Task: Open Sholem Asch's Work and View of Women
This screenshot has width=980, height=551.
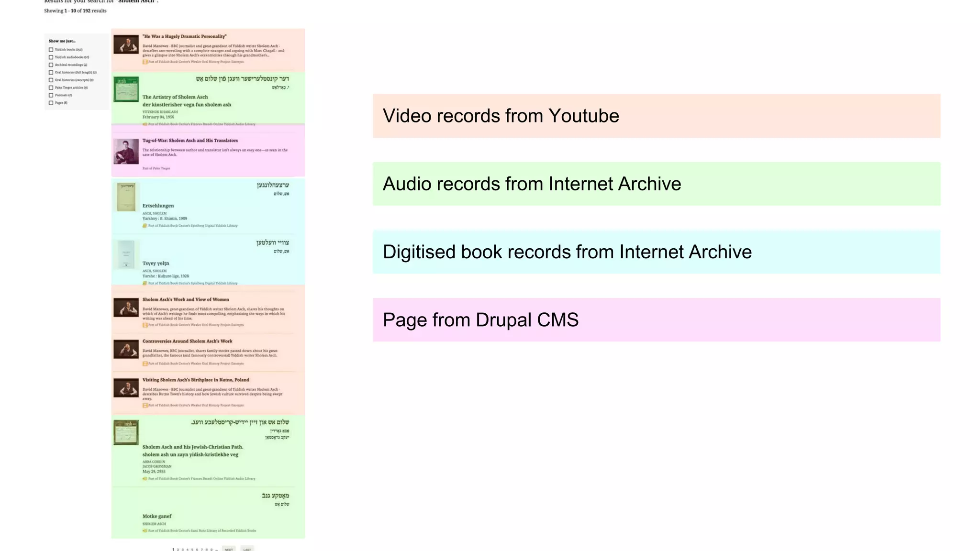Action: pyautogui.click(x=186, y=300)
